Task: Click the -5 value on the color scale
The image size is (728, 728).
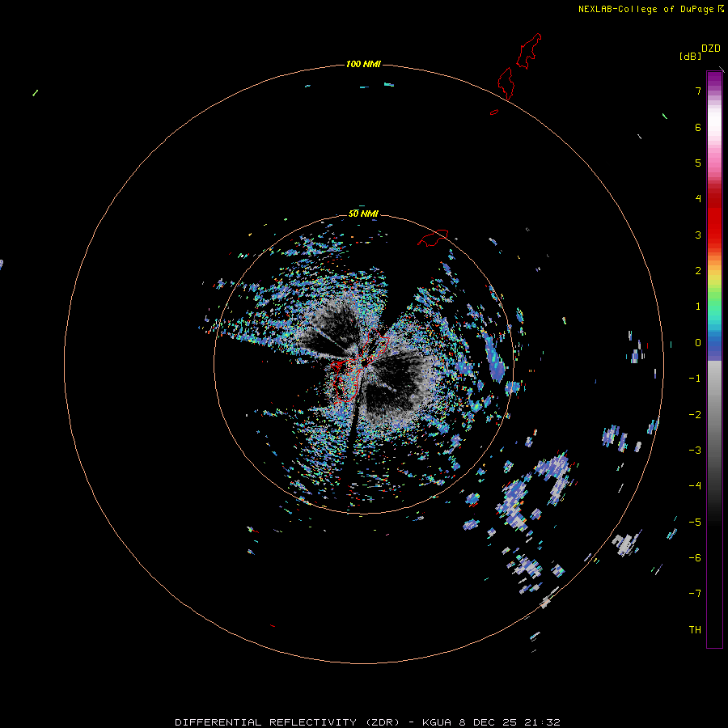Action: [695, 523]
